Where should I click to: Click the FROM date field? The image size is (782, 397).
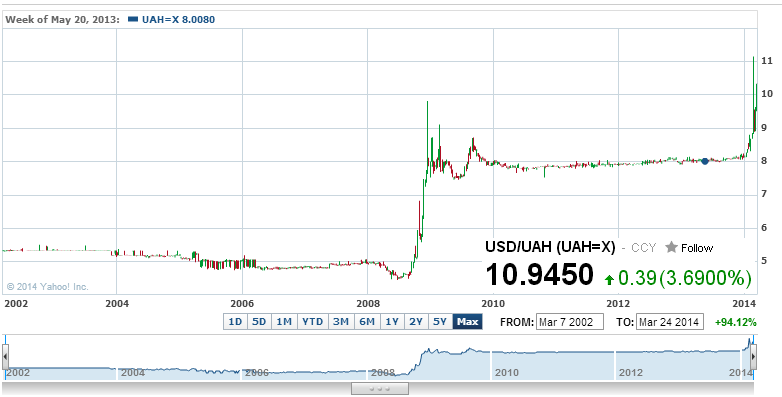(570, 322)
